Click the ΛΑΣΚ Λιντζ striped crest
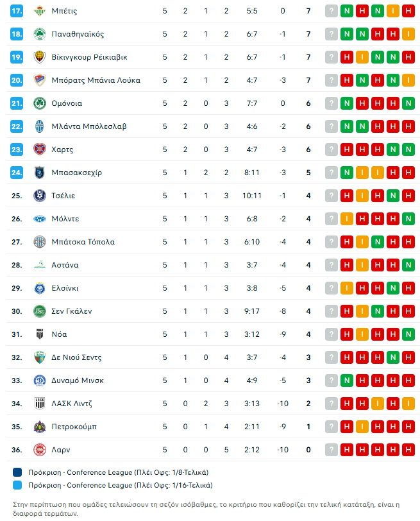The height and width of the screenshot is (521, 420). coord(40,404)
